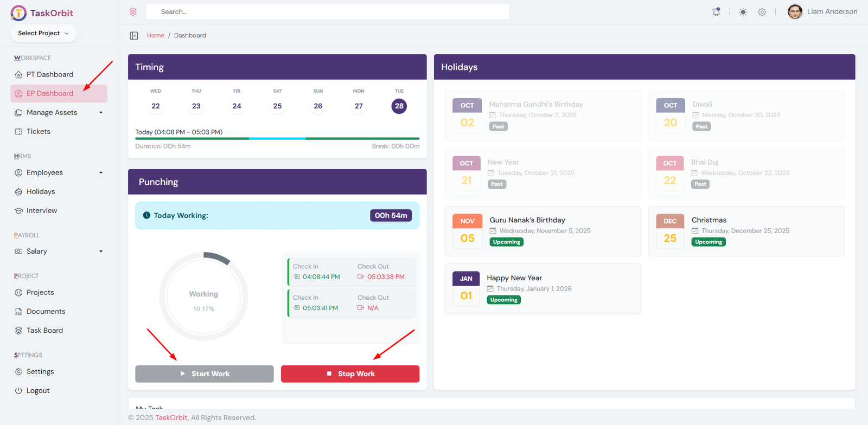868x425 pixels.
Task: Click the layers icon beside search
Action: 133,12
